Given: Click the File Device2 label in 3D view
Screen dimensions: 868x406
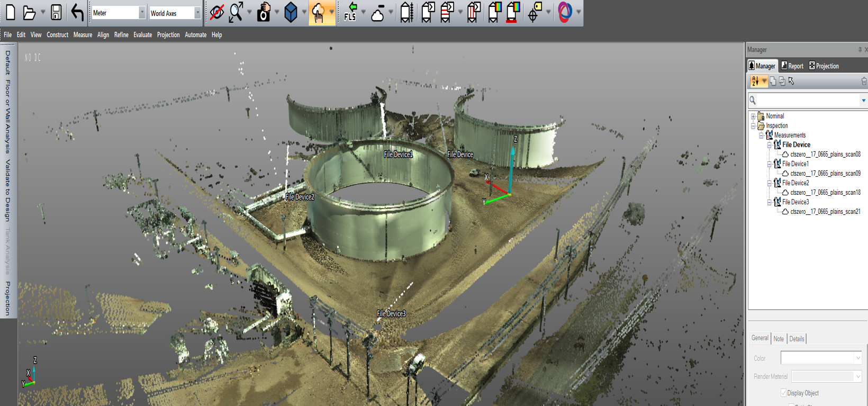Looking at the screenshot, I should coord(300,197).
